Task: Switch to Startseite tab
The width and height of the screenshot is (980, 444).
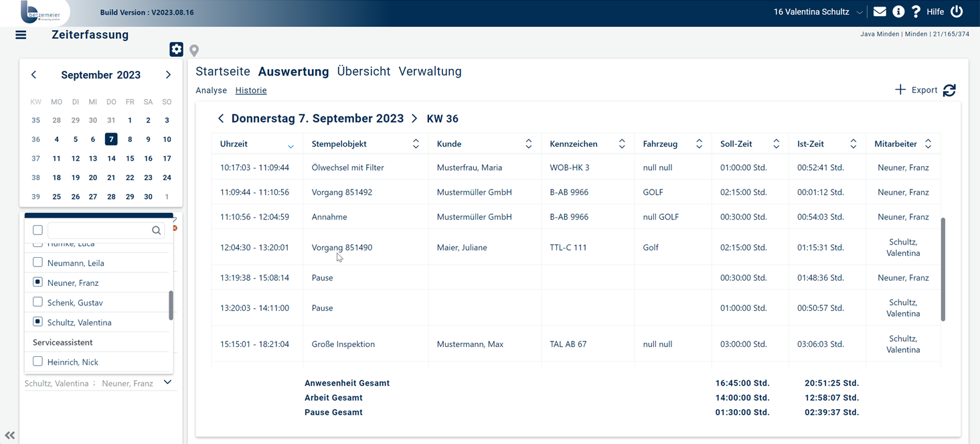Action: point(223,72)
